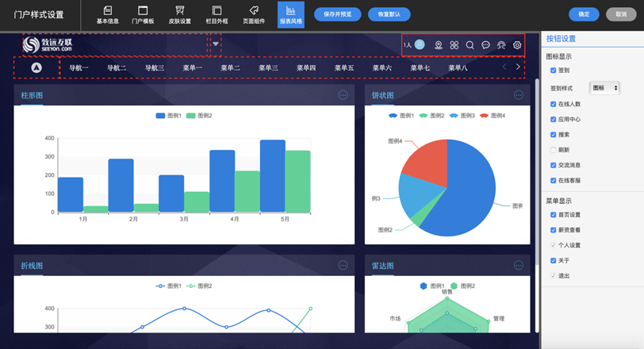Click the search magnifier icon
Image resolution: width=644 pixels, height=349 pixels.
(x=470, y=45)
